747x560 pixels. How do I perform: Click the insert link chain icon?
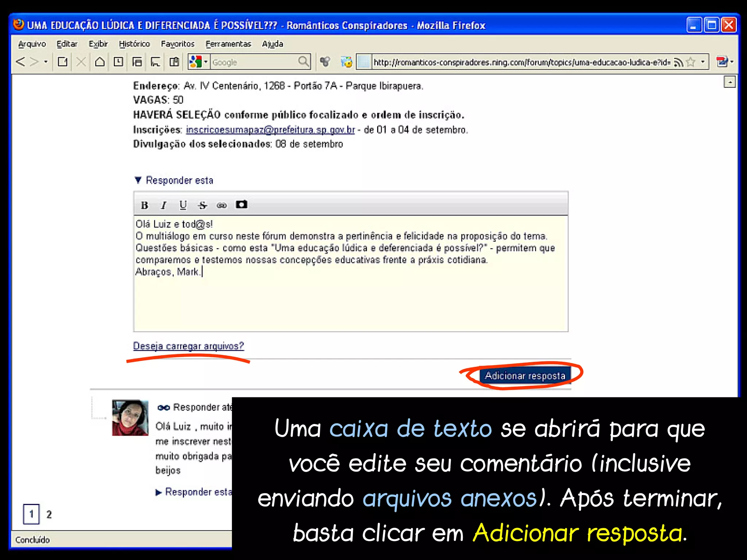click(x=222, y=205)
